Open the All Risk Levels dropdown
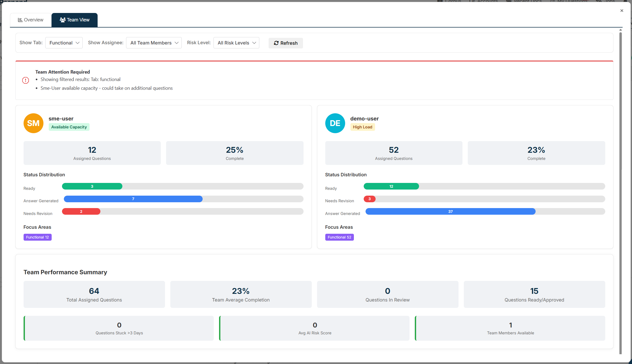 coord(236,43)
